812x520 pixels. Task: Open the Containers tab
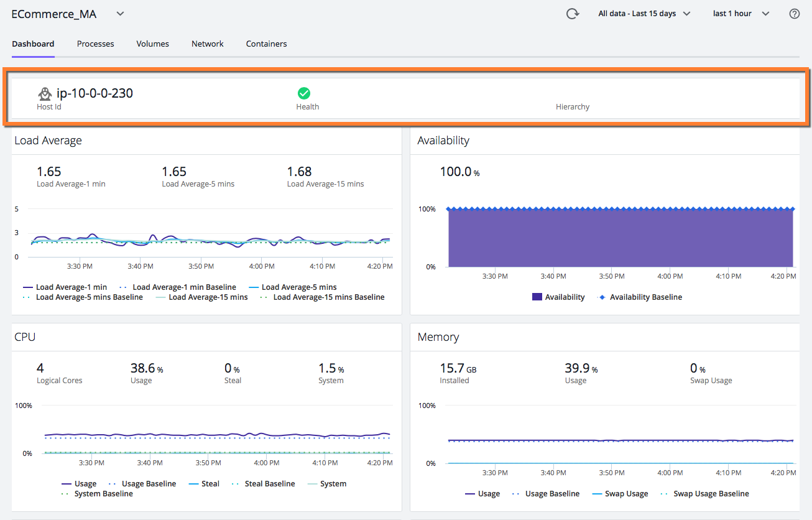(x=266, y=44)
